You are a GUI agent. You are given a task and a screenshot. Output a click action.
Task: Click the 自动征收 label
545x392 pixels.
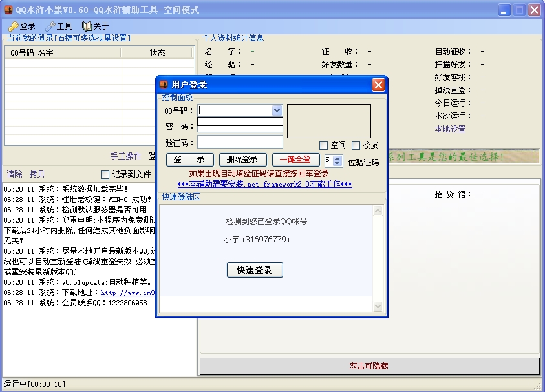click(x=453, y=52)
